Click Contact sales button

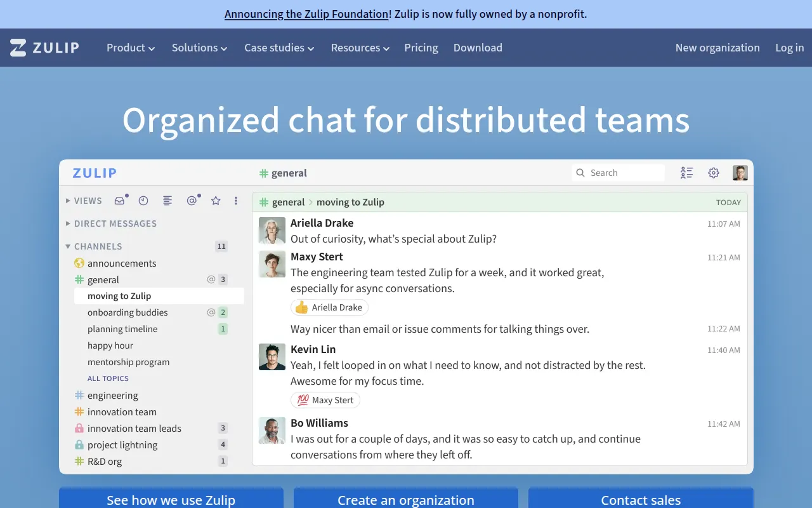(641, 498)
